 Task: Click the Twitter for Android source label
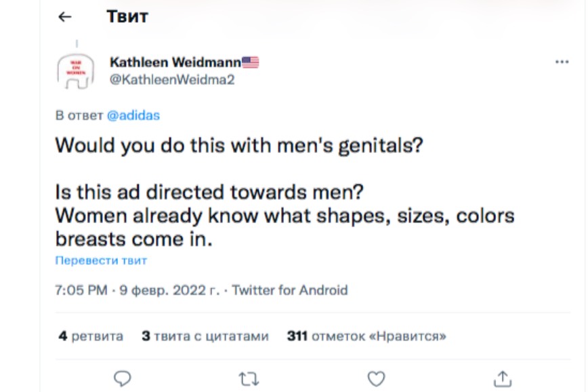(x=290, y=290)
